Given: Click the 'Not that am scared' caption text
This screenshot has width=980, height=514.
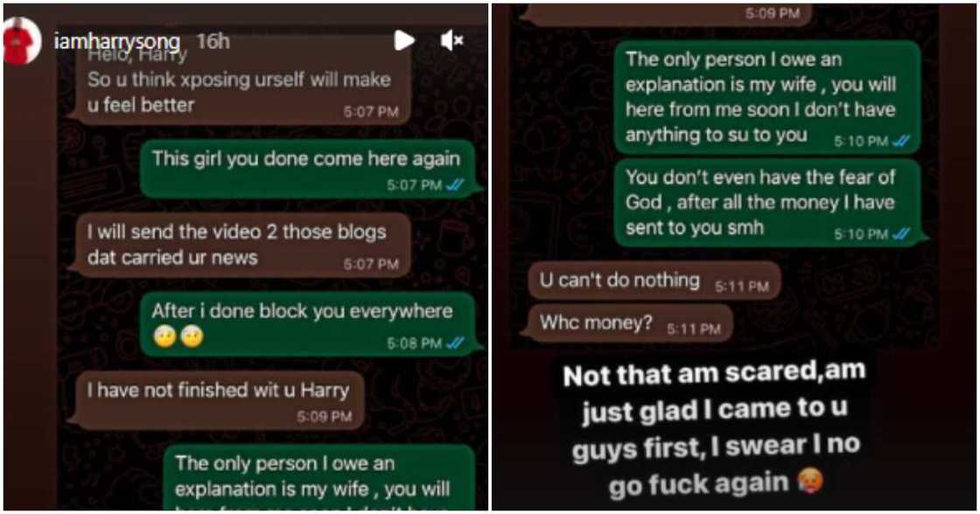Looking at the screenshot, I should (x=714, y=429).
